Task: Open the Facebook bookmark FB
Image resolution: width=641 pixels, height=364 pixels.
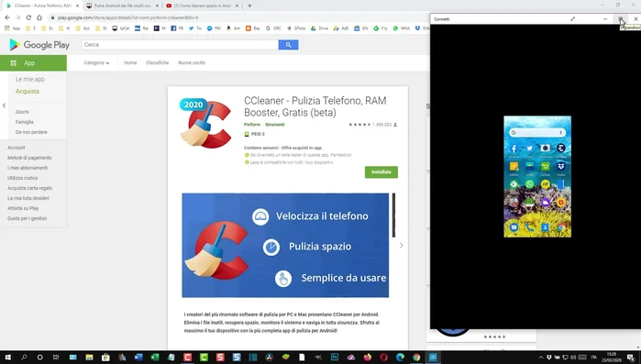Action: [x=177, y=28]
